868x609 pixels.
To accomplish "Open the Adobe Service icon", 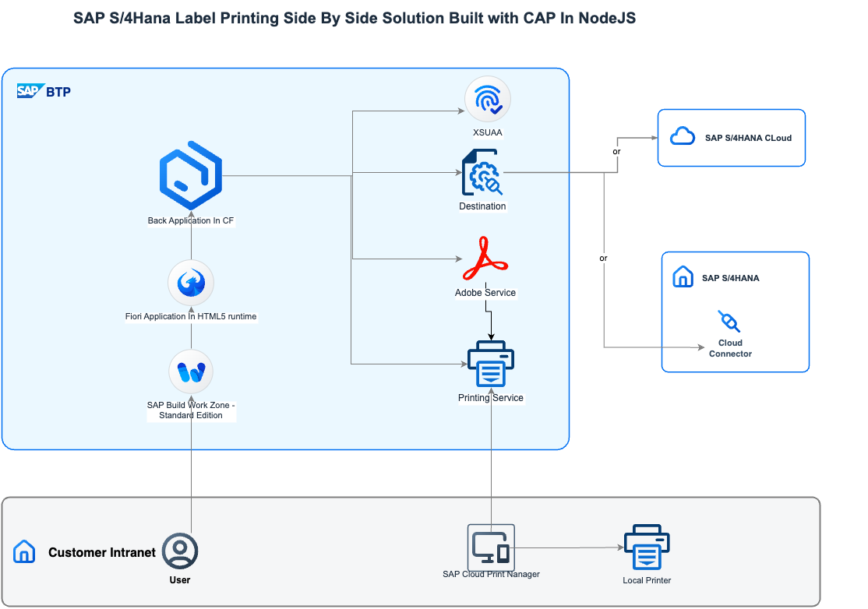I will click(485, 259).
